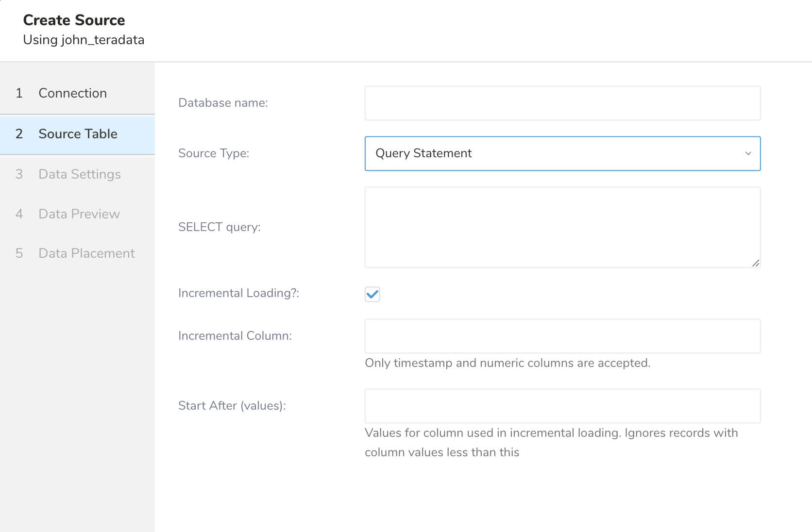Click the Create Source heading
The height and width of the screenshot is (532, 812).
click(x=74, y=20)
